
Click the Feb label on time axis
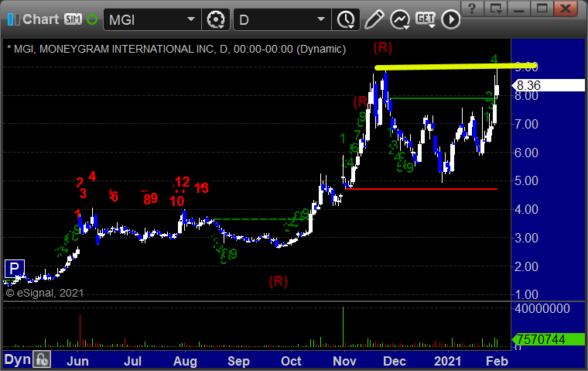[x=497, y=361]
